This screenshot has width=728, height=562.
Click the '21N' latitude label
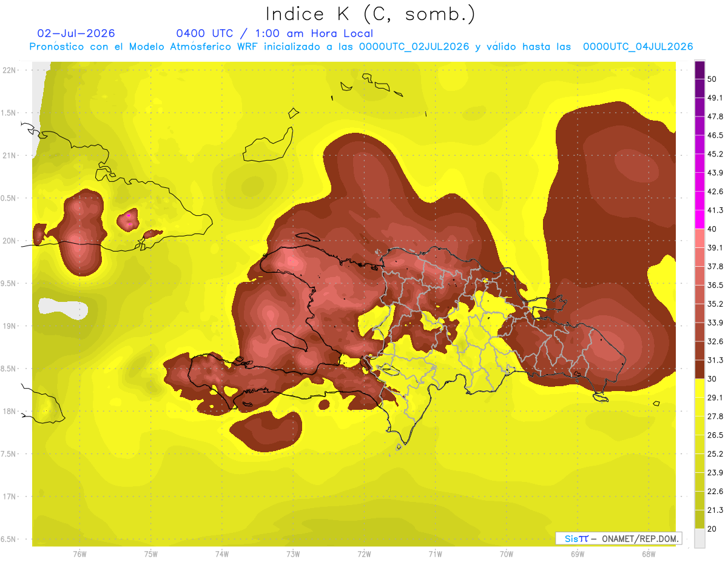click(x=10, y=155)
